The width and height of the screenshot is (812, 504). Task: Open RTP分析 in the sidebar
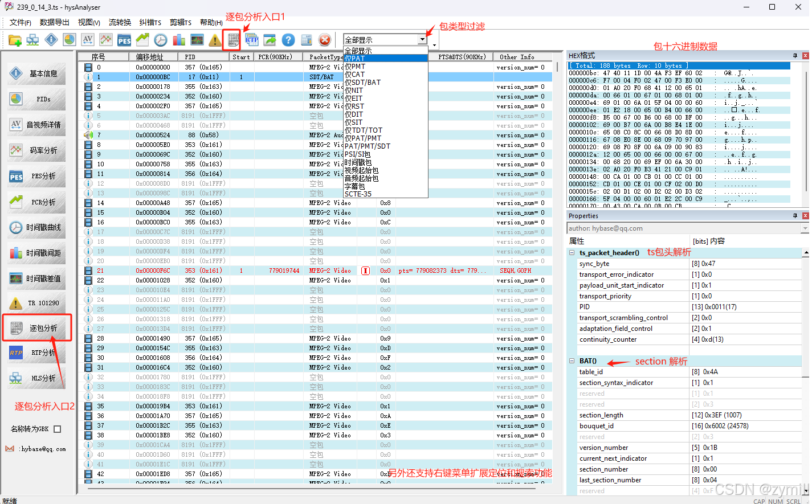pyautogui.click(x=37, y=353)
